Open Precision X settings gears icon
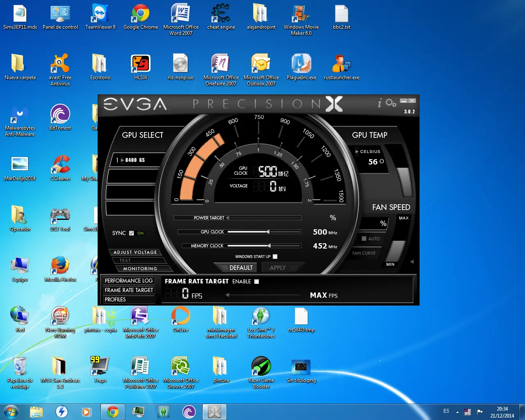 point(391,103)
